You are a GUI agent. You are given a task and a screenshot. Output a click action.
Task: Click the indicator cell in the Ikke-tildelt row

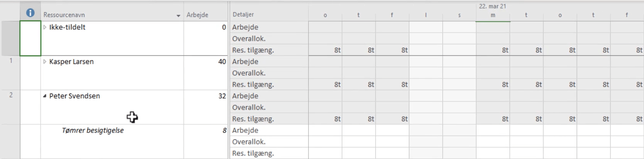(x=30, y=38)
